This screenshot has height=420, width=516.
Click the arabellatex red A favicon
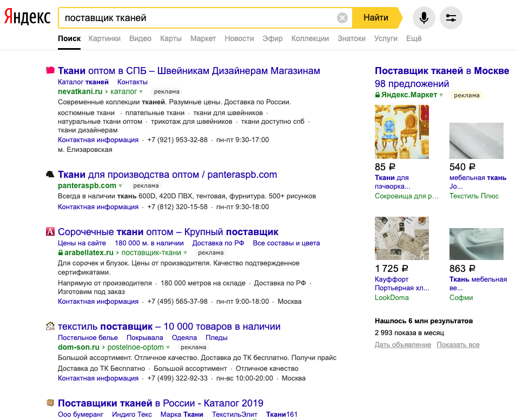(x=50, y=231)
